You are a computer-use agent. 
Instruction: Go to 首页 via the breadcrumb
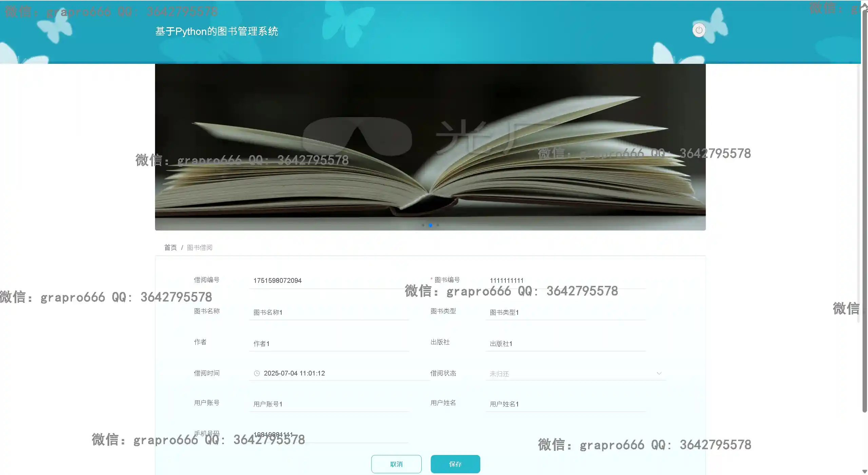[x=170, y=248]
